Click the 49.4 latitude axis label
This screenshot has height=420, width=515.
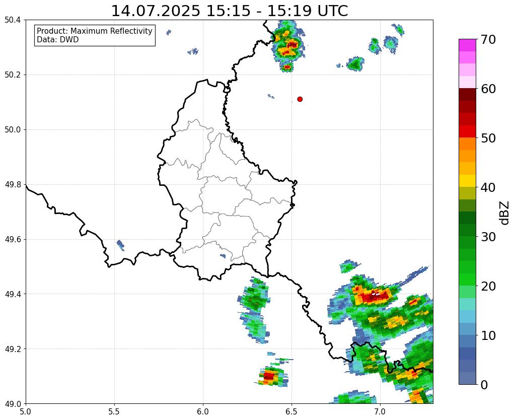point(13,294)
